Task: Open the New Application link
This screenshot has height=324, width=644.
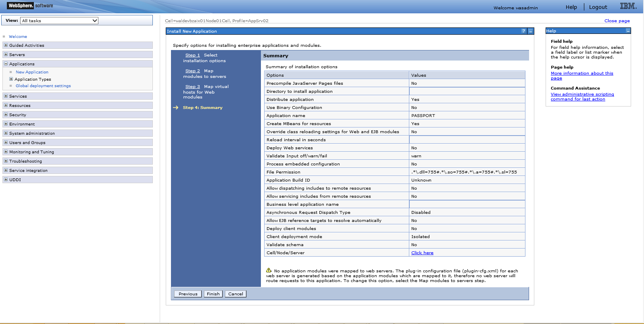Action: click(32, 72)
